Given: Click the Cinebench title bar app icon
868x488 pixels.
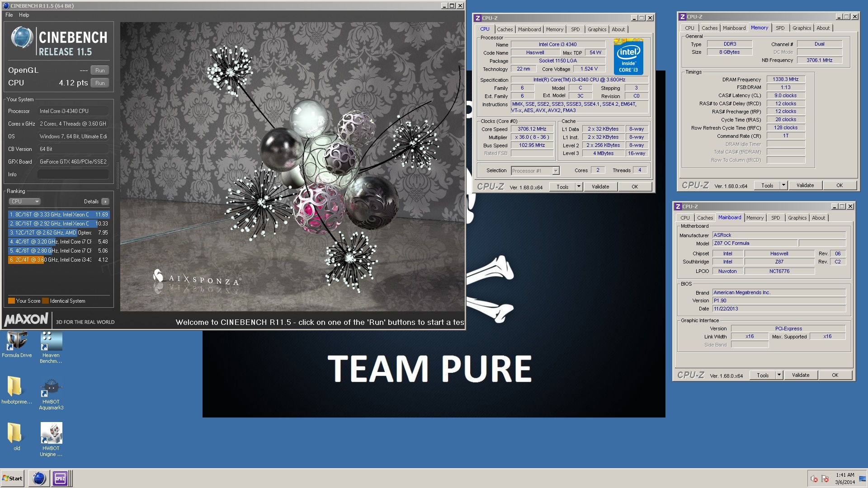Looking at the screenshot, I should pos(6,6).
